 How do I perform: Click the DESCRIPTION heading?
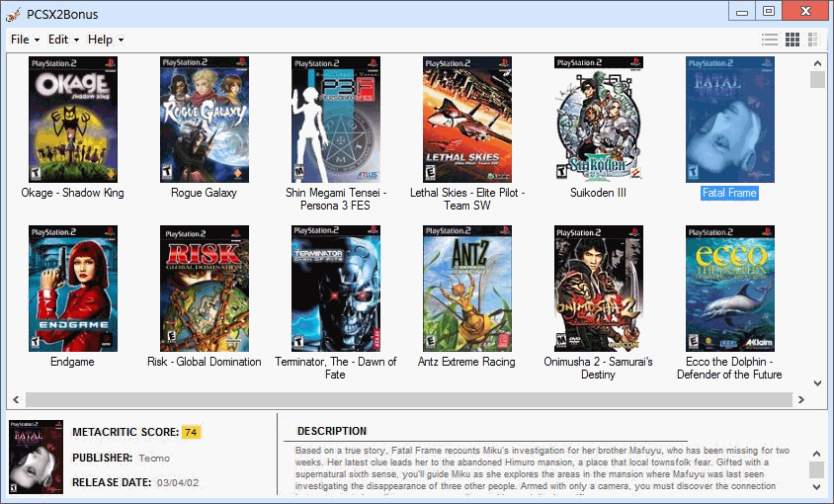(332, 431)
